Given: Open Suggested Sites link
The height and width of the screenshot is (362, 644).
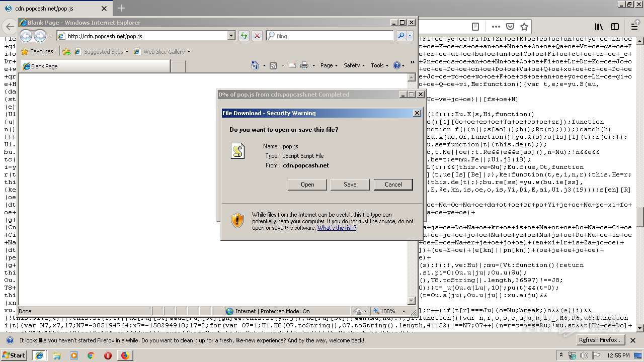Looking at the screenshot, I should 101,51.
